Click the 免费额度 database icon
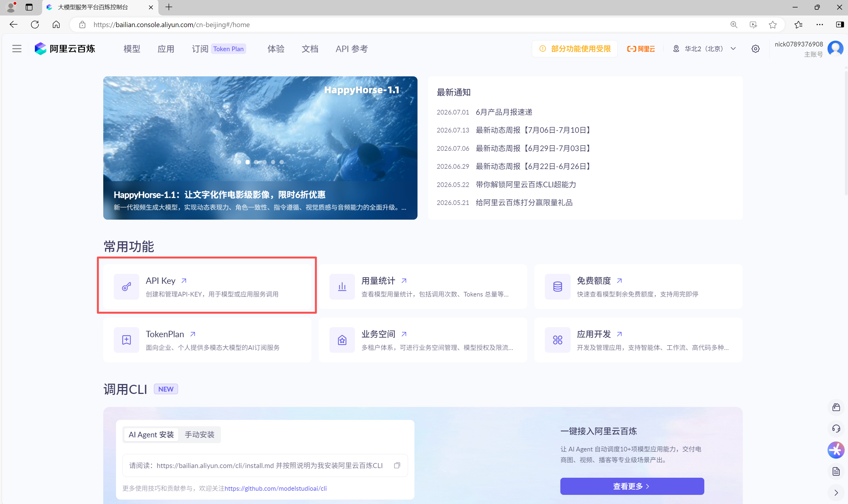Screen dimensions: 848x504 pyautogui.click(x=557, y=287)
